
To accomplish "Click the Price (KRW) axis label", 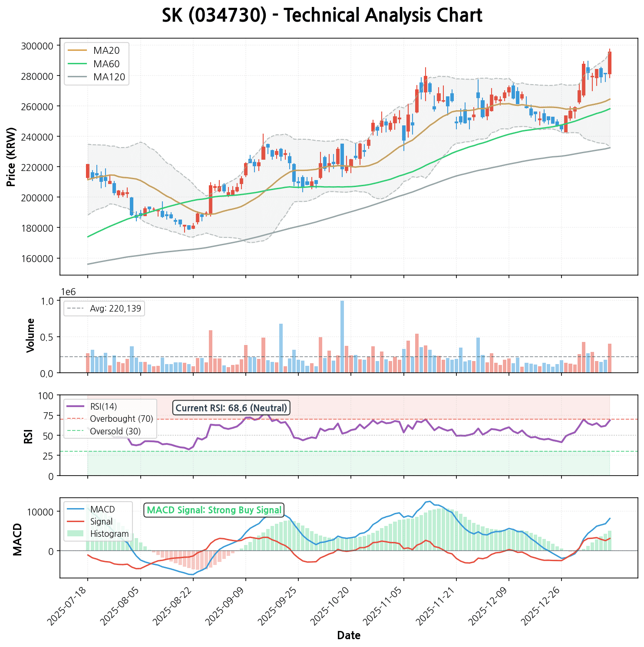I will [x=12, y=157].
